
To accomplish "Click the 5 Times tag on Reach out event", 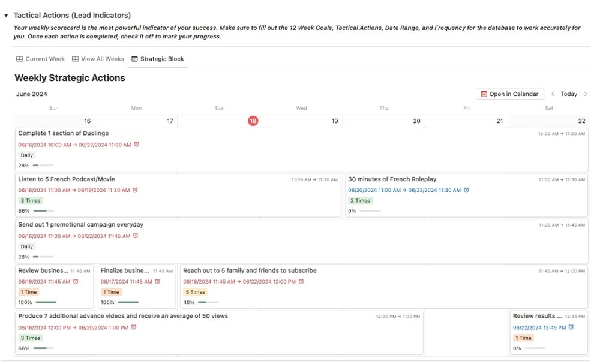I will coord(195,292).
